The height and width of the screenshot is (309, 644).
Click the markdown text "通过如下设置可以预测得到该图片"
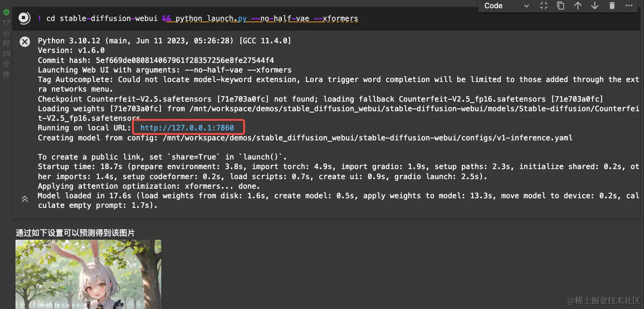[x=75, y=233]
